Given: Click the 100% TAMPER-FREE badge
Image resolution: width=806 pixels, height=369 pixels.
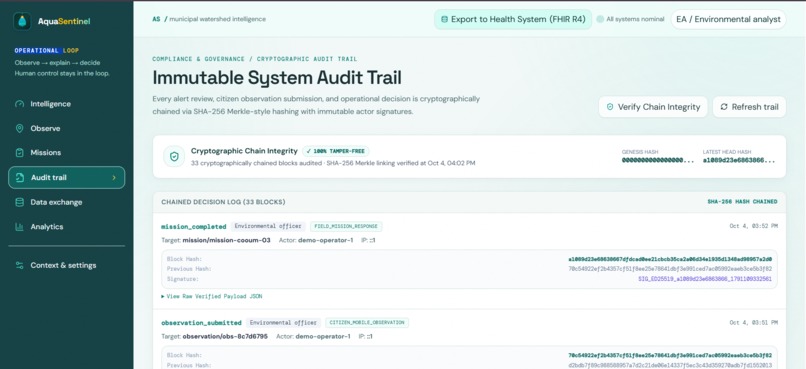Looking at the screenshot, I should click(x=336, y=152).
